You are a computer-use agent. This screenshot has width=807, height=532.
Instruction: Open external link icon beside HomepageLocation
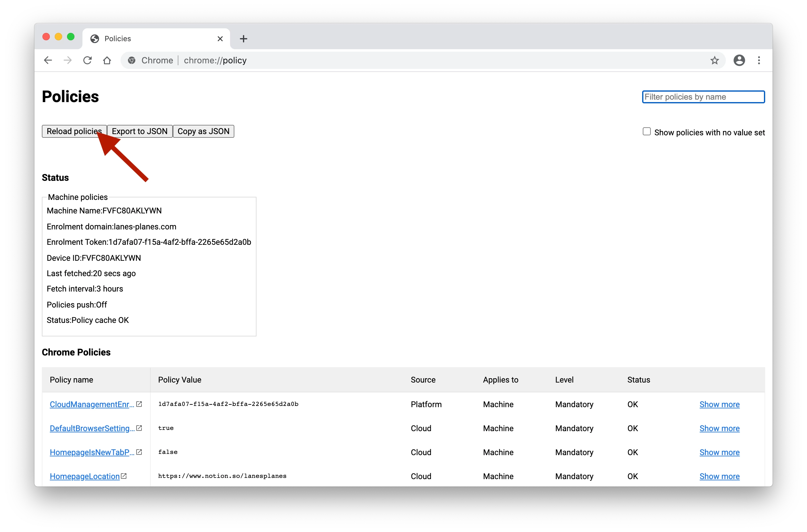124,476
